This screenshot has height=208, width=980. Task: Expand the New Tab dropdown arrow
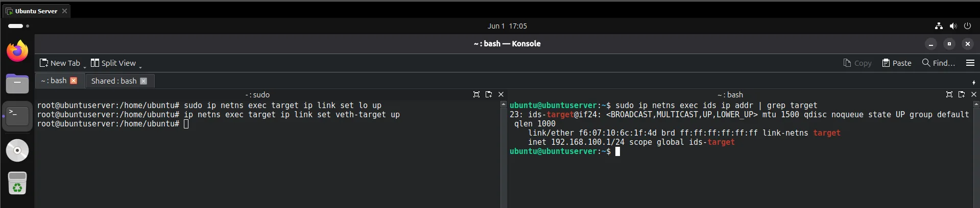click(85, 66)
